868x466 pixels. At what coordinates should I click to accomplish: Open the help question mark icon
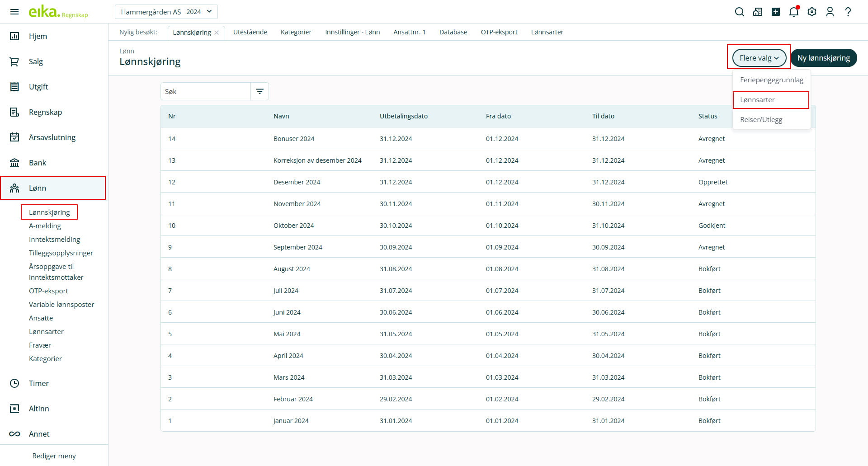[x=848, y=12]
